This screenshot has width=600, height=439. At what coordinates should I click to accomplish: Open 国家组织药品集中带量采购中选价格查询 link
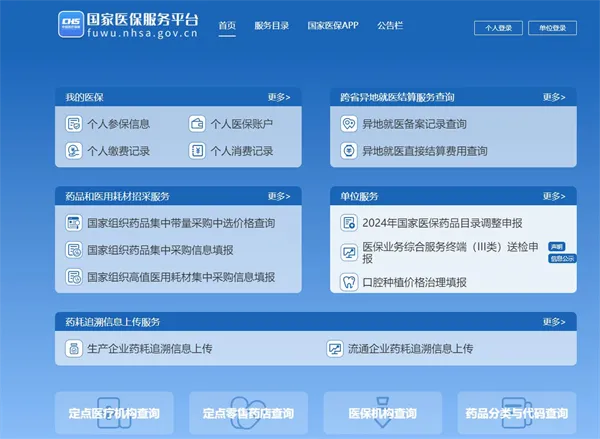[181, 223]
